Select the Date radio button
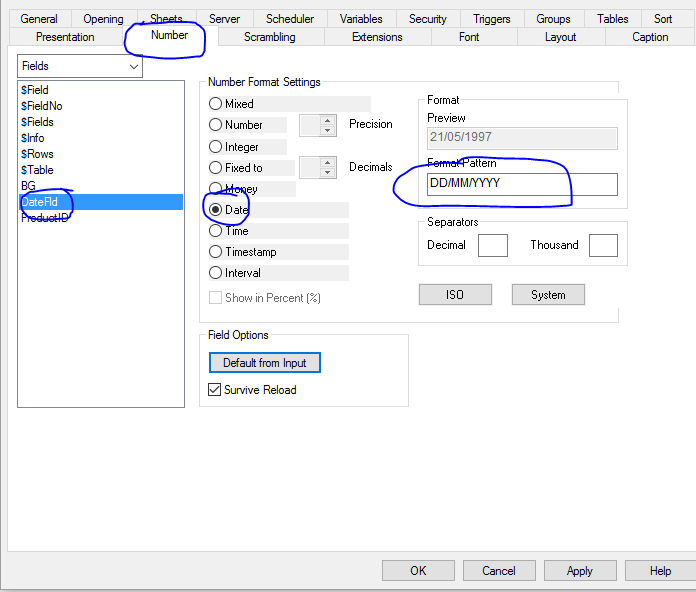Image resolution: width=696 pixels, height=592 pixels. click(215, 209)
